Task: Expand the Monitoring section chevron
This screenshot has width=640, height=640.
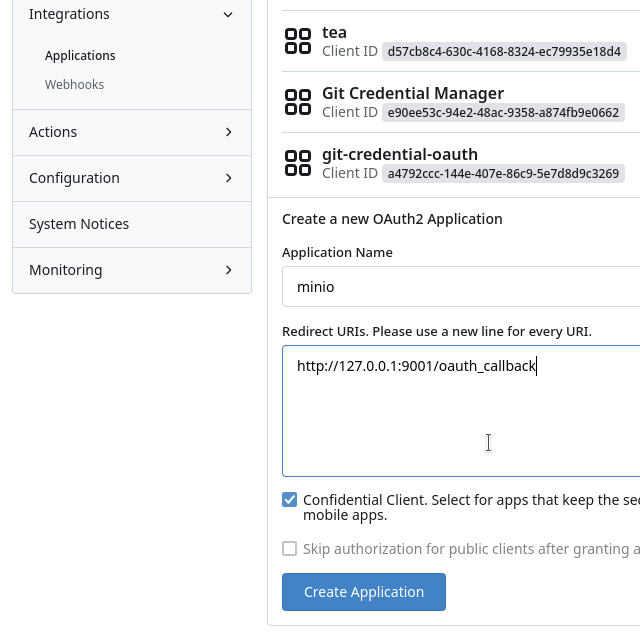Action: [x=228, y=270]
